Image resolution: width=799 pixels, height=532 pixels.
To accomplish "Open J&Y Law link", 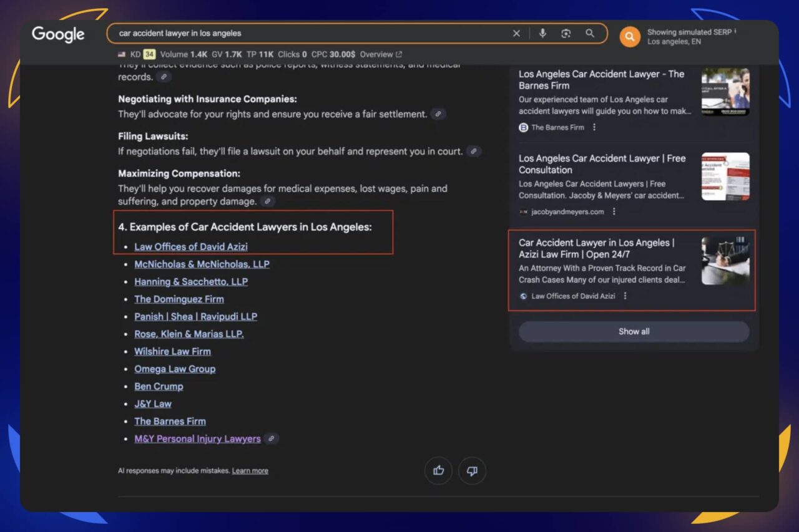I will tap(153, 404).
